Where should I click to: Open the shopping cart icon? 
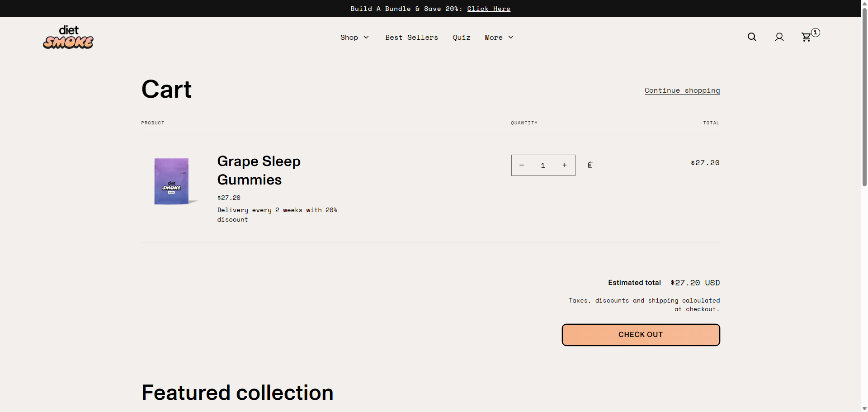tap(807, 37)
